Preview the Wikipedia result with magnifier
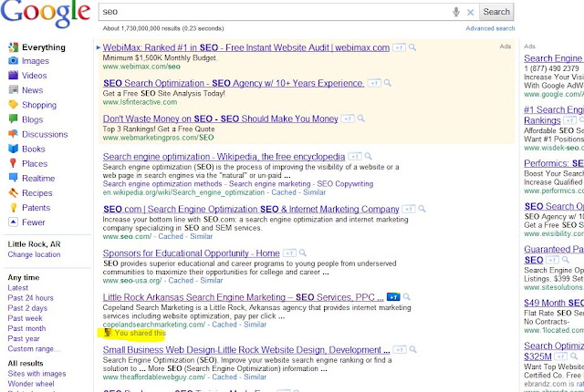This screenshot has width=584, height=392. coord(368,156)
